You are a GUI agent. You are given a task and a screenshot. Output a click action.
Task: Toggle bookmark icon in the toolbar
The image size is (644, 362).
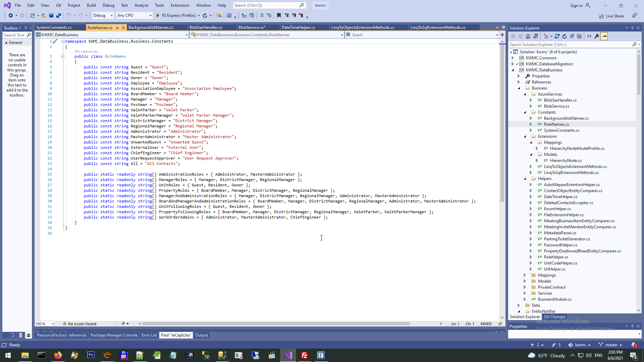click(x=279, y=15)
